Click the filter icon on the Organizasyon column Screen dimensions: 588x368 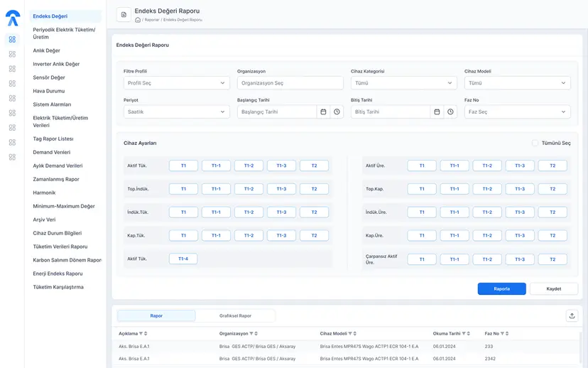[x=251, y=333]
